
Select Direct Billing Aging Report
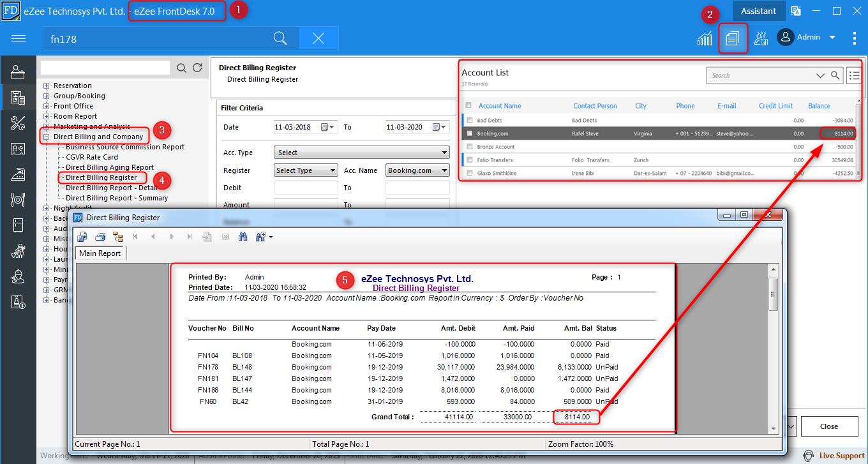(110, 167)
